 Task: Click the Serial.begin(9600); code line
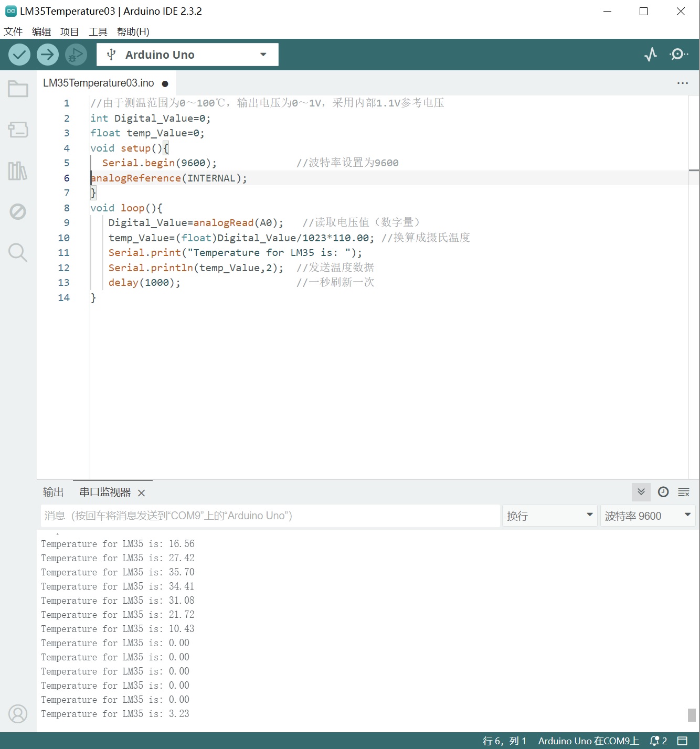160,163
